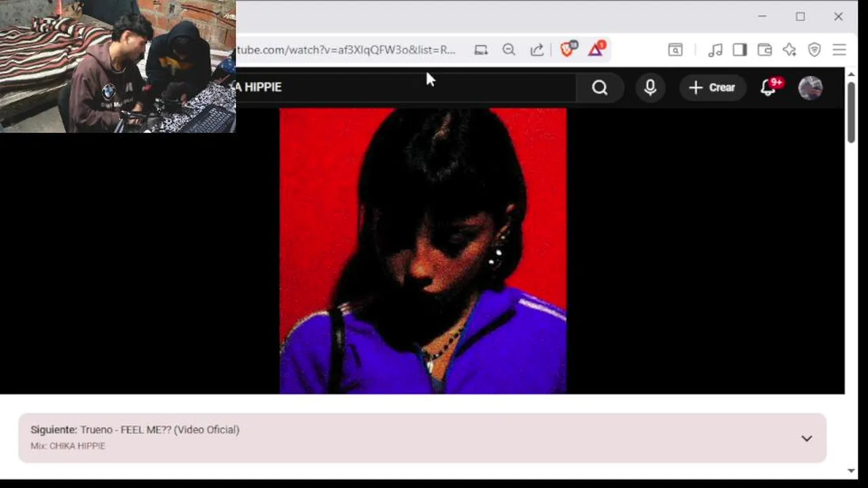Open Brave VPN shield icon

[814, 50]
